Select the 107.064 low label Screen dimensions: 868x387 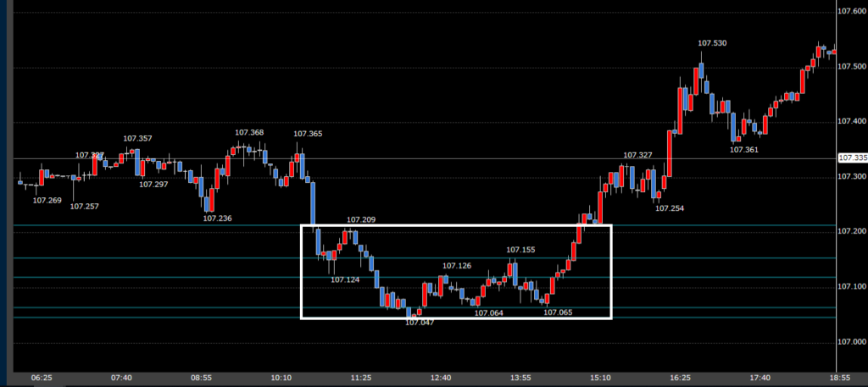489,313
